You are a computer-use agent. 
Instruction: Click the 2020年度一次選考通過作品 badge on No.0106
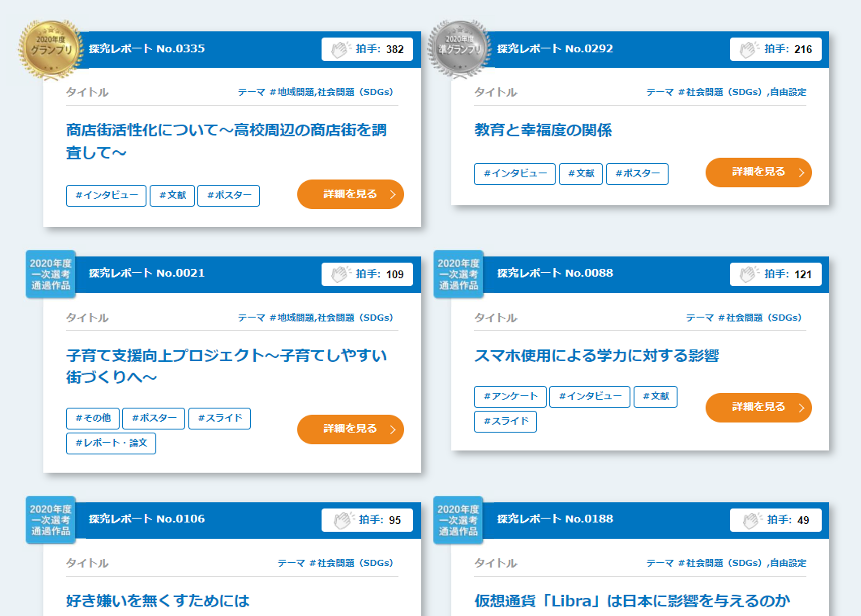50,520
